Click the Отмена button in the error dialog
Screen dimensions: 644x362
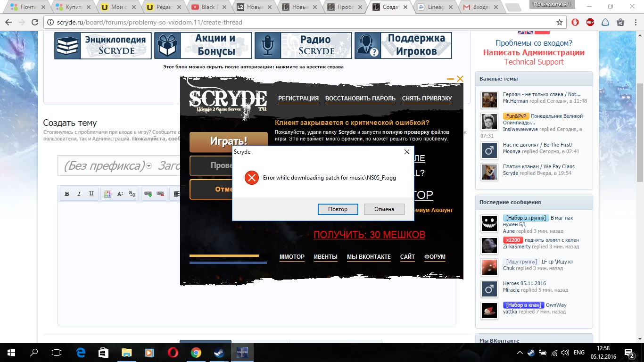click(384, 209)
